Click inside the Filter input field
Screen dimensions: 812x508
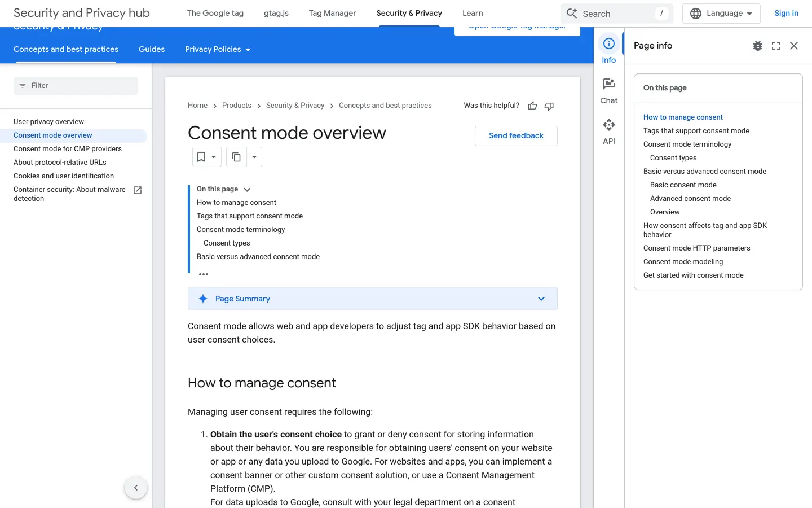(76, 85)
